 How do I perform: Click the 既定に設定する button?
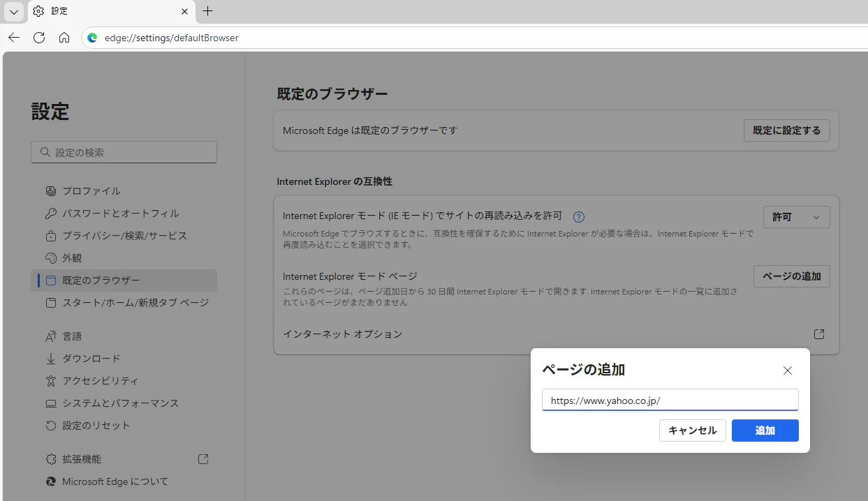pyautogui.click(x=787, y=130)
